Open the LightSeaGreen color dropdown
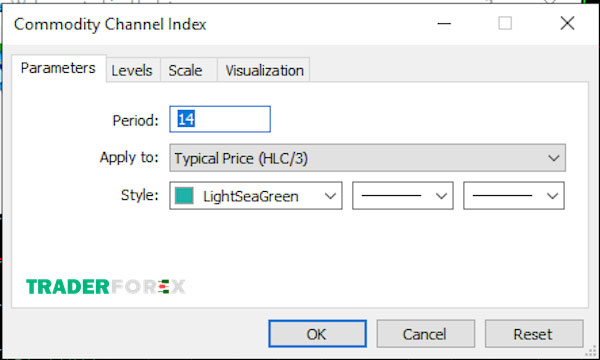This screenshot has height=360, width=600. pyautogui.click(x=256, y=196)
